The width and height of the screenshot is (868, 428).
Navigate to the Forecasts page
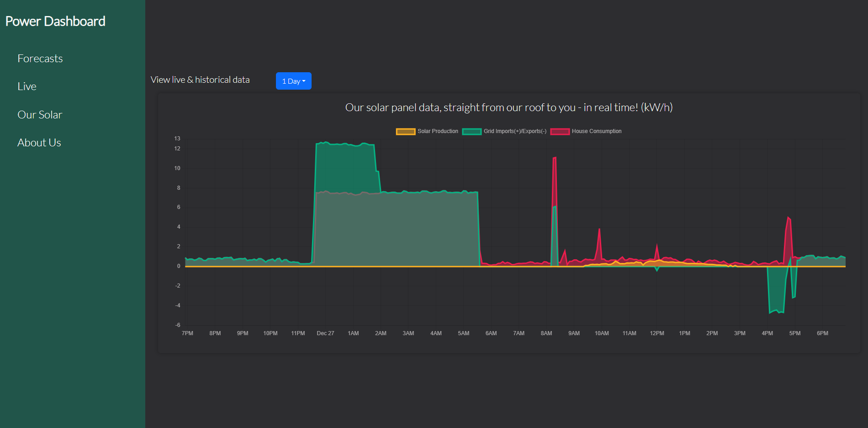pos(40,58)
